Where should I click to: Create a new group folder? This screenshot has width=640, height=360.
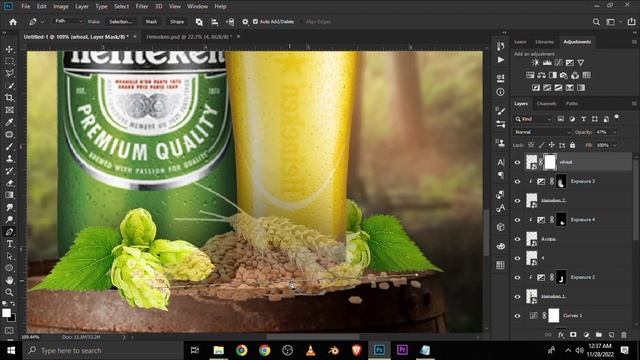598,335
